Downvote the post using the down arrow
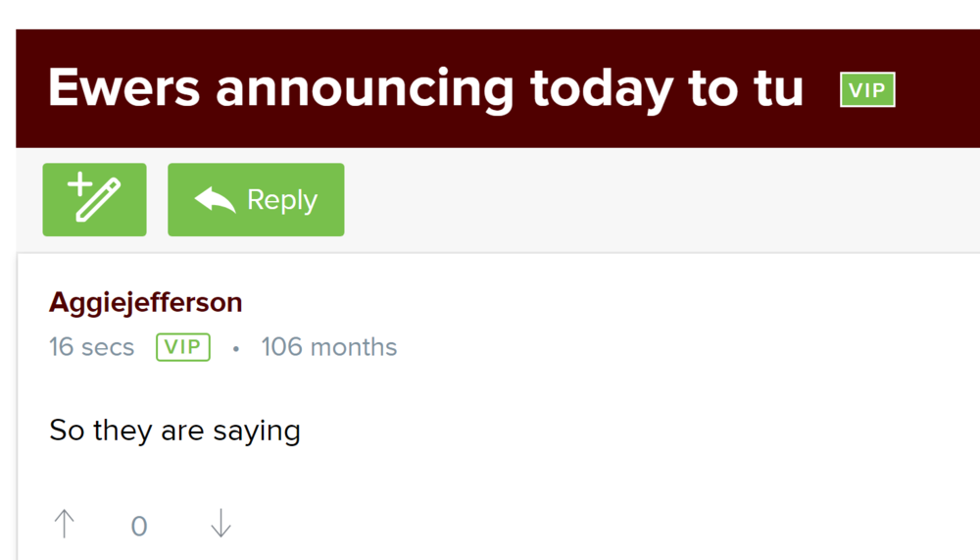 (220, 525)
